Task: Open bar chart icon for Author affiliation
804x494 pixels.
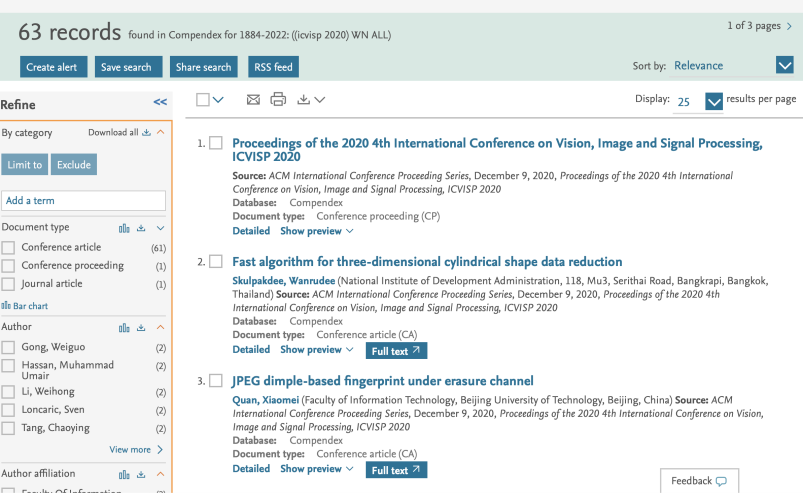Action: (124, 474)
